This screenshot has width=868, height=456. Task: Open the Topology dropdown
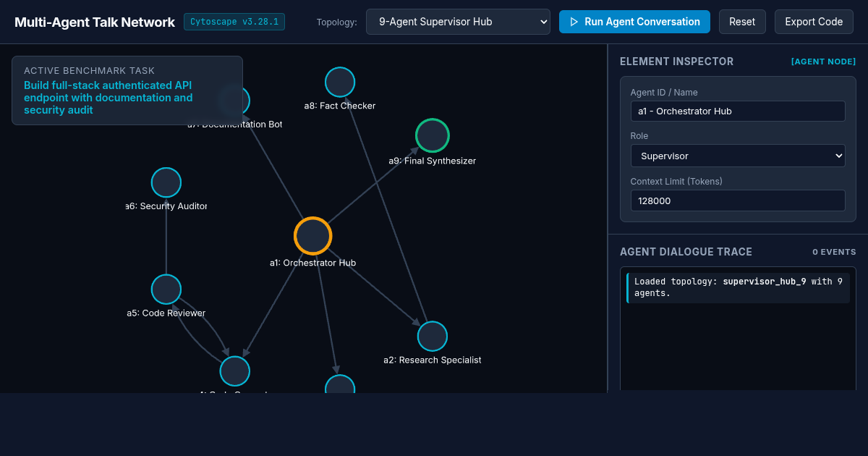(x=458, y=22)
